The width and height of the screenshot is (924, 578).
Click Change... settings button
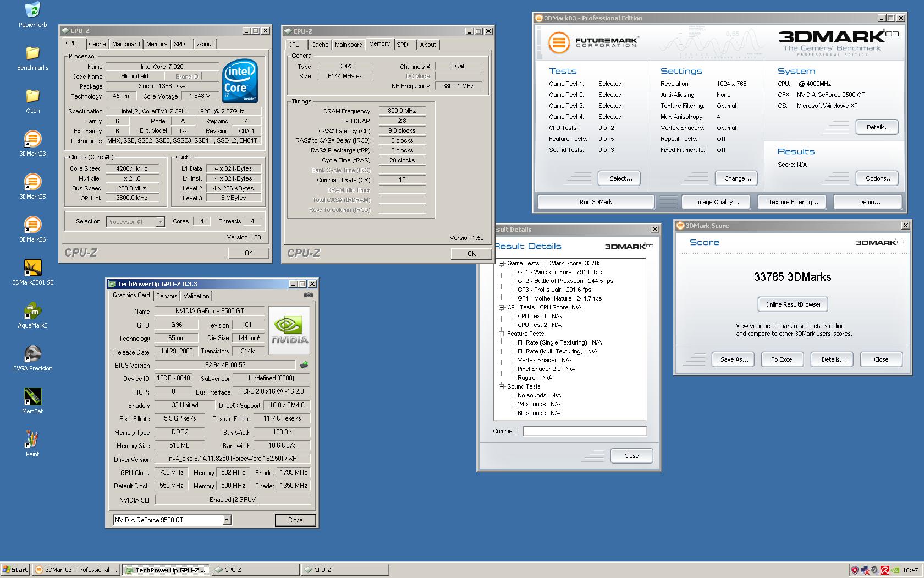738,178
